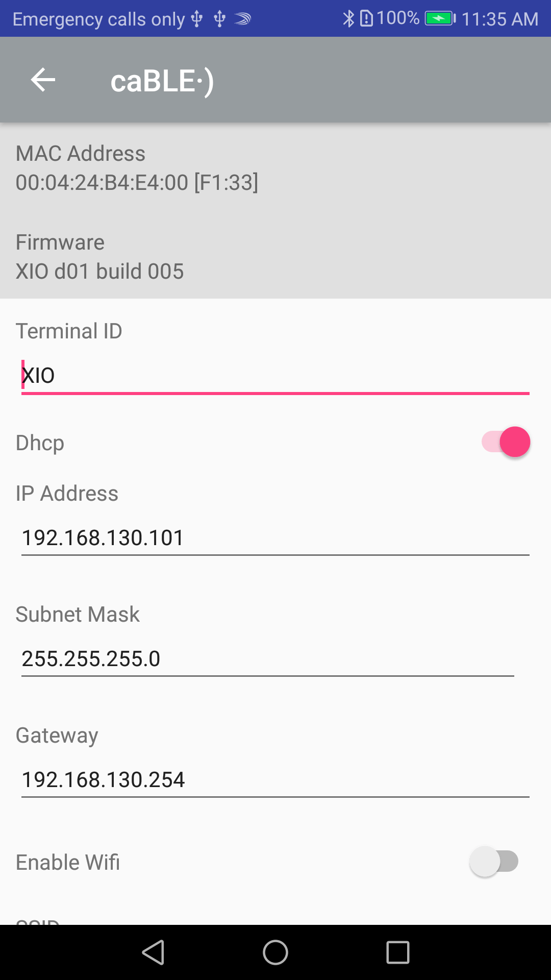Tap the Bluetooth icon in the status bar

coord(348,19)
